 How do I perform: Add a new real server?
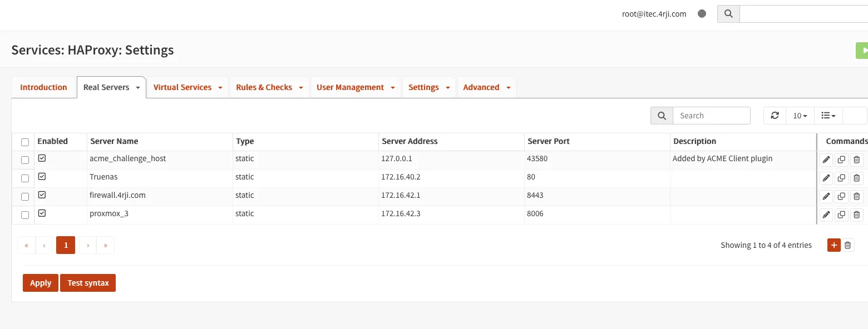click(834, 245)
